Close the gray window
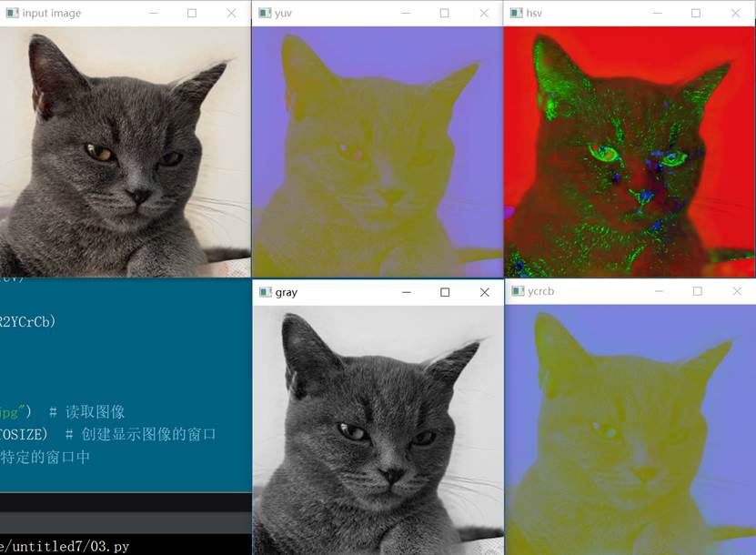 485,292
